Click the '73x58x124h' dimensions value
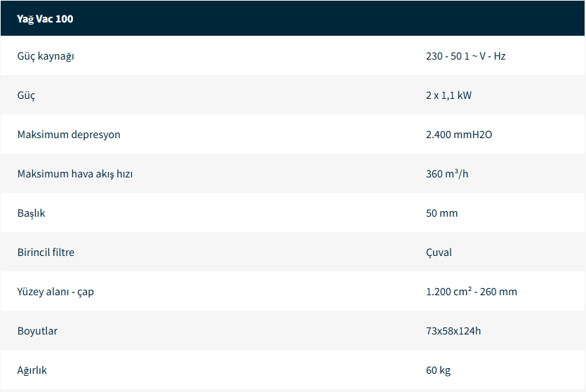Image resolution: width=586 pixels, height=392 pixels. pyautogui.click(x=453, y=331)
